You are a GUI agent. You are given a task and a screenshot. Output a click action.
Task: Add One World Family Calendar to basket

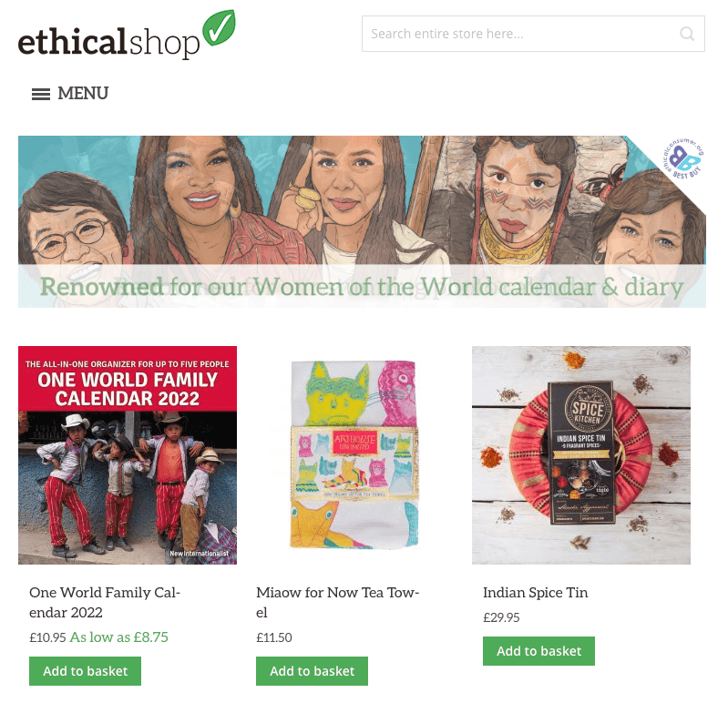85,671
